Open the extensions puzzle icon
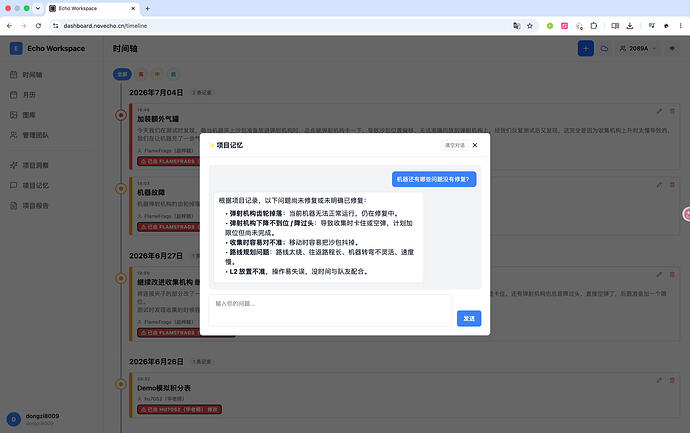 coord(594,26)
